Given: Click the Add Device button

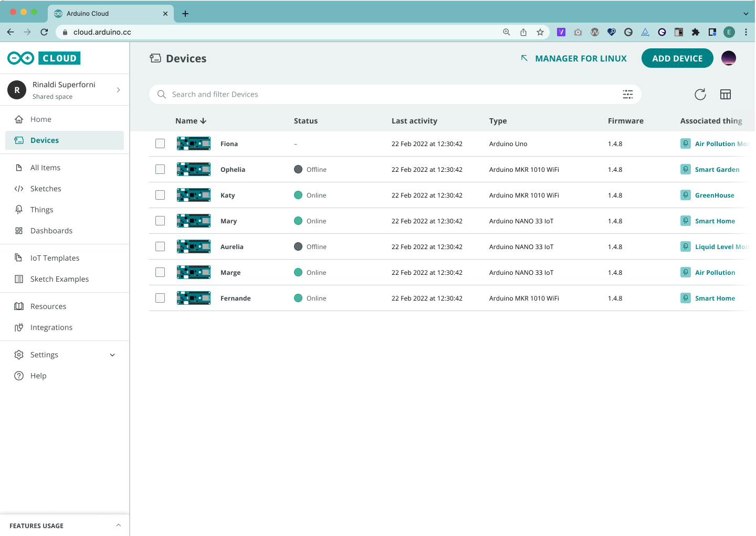Looking at the screenshot, I should point(677,58).
